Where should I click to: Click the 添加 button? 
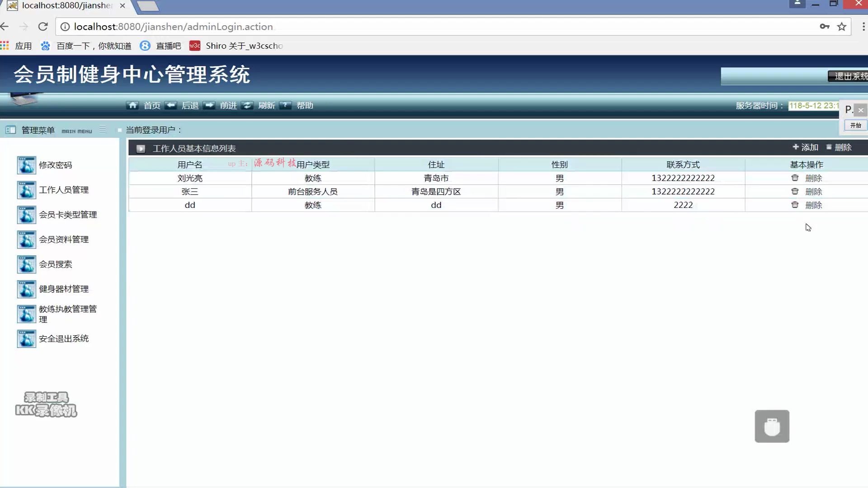(805, 147)
